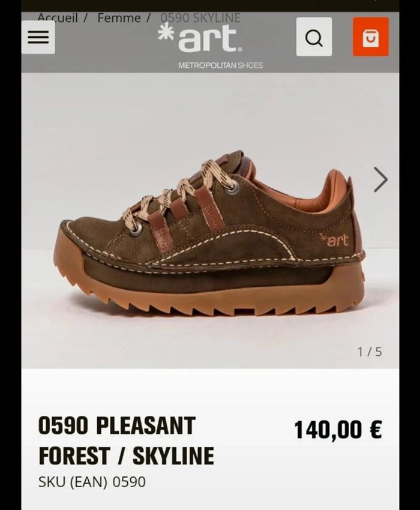Open the search magnifier icon
Screen dimensions: 420x510
coord(314,37)
